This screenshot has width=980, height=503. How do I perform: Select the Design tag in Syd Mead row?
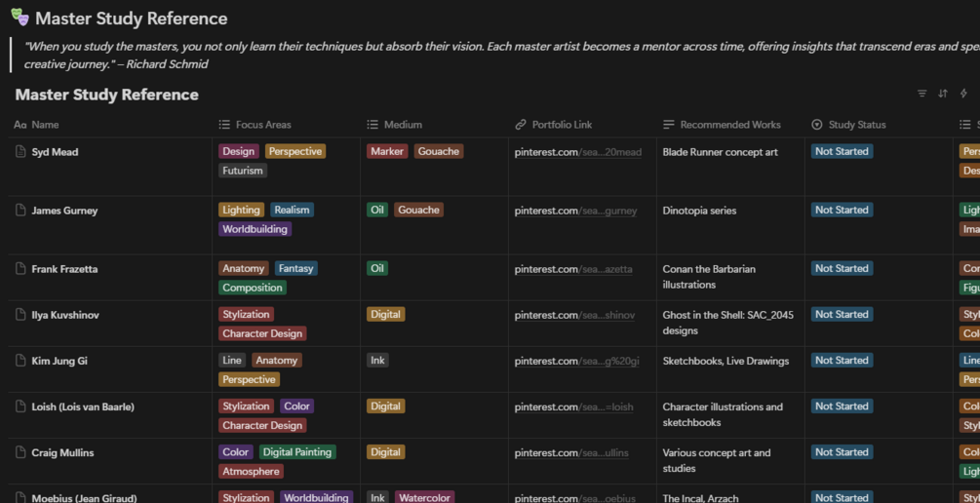239,151
